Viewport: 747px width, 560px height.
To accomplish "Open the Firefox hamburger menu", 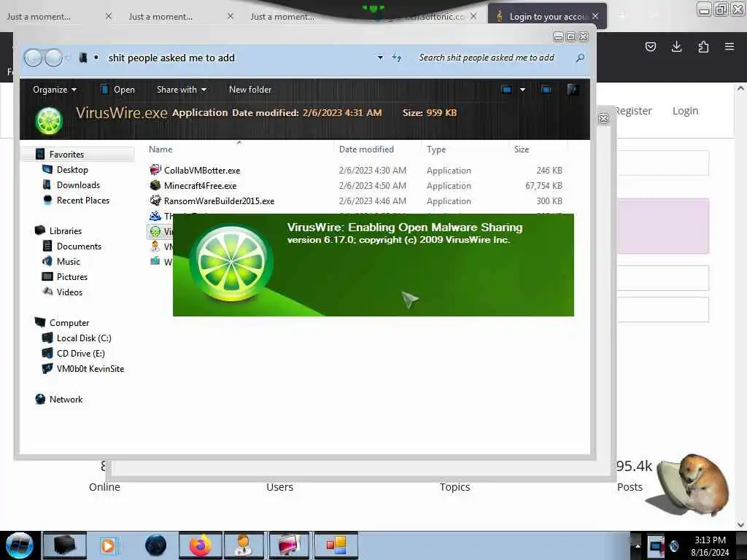I will click(x=729, y=47).
